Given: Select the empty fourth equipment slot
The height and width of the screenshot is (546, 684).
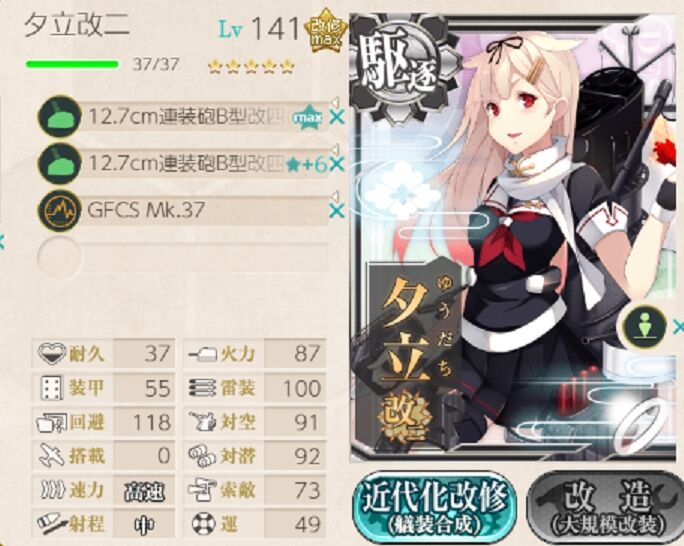Looking at the screenshot, I should point(183,257).
